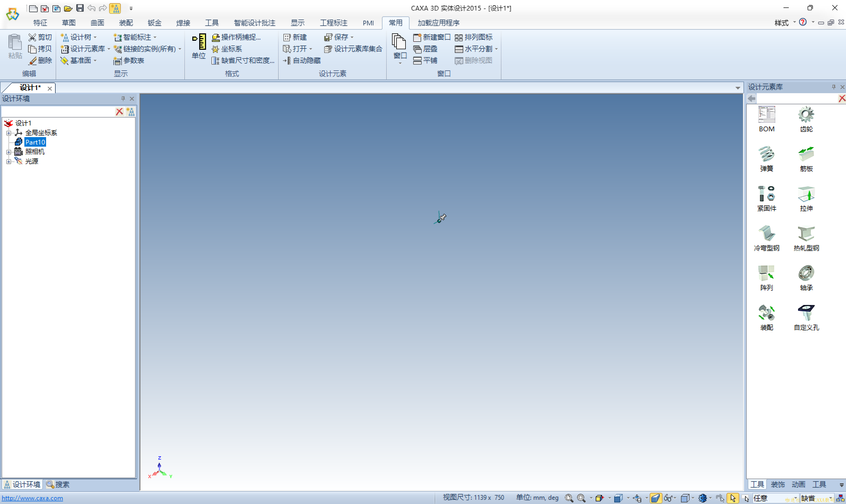Image resolution: width=846 pixels, height=504 pixels.
Task: Open the 设计树 dropdown arrow
Action: pos(95,37)
